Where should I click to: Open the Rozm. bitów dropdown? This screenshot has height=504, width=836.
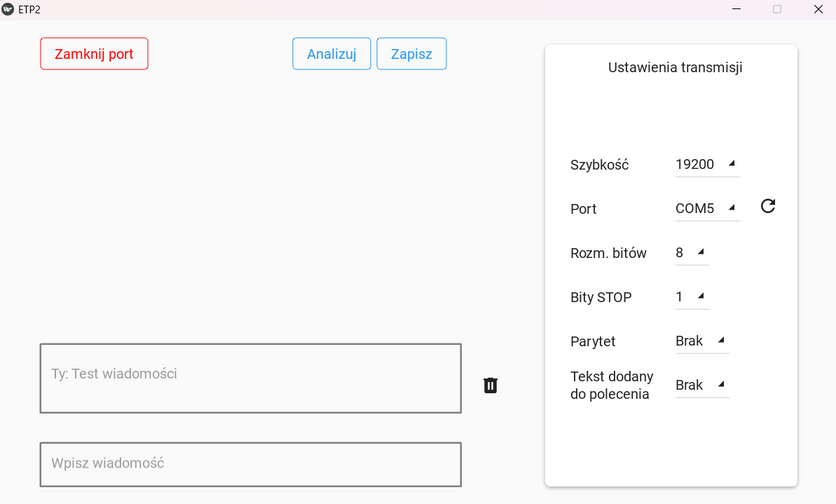pyautogui.click(x=691, y=253)
